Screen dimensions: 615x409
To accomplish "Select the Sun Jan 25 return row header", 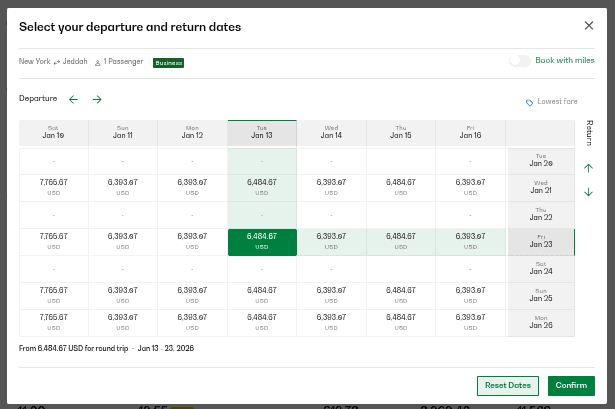I will (541, 296).
